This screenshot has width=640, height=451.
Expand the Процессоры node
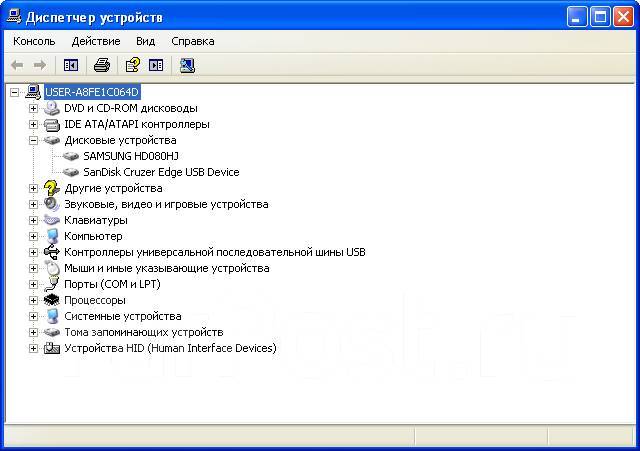33,300
